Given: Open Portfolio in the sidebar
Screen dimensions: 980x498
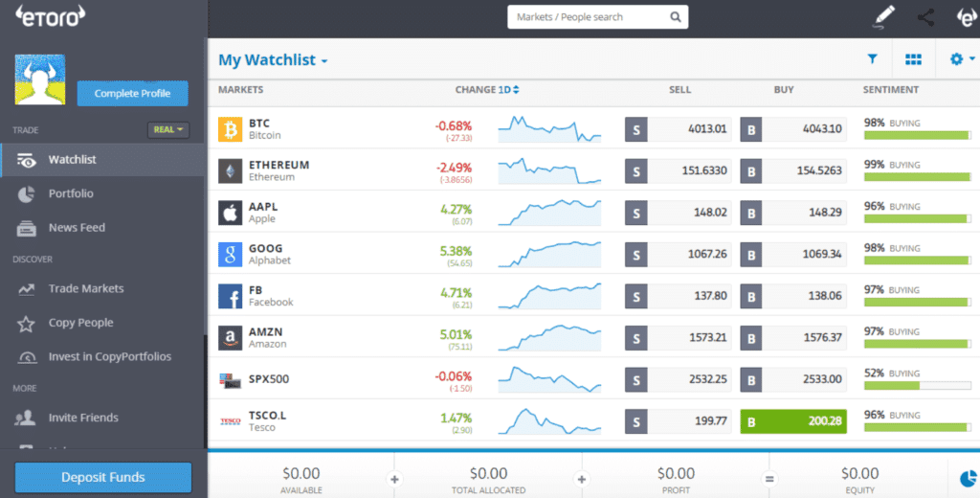Looking at the screenshot, I should tap(71, 193).
